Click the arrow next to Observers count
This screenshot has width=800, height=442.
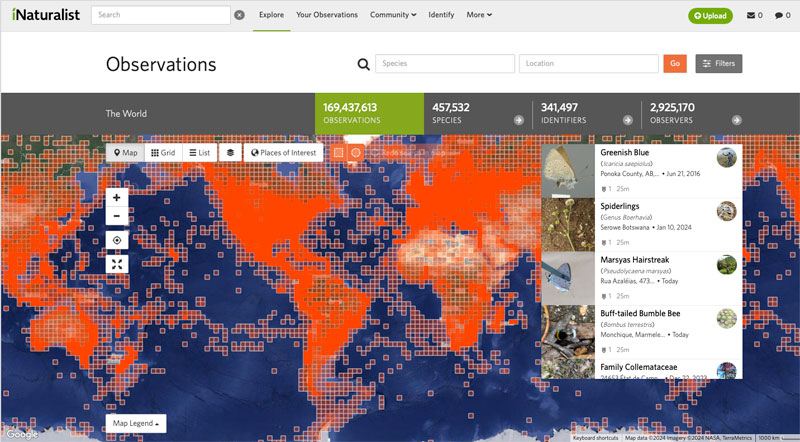[736, 120]
